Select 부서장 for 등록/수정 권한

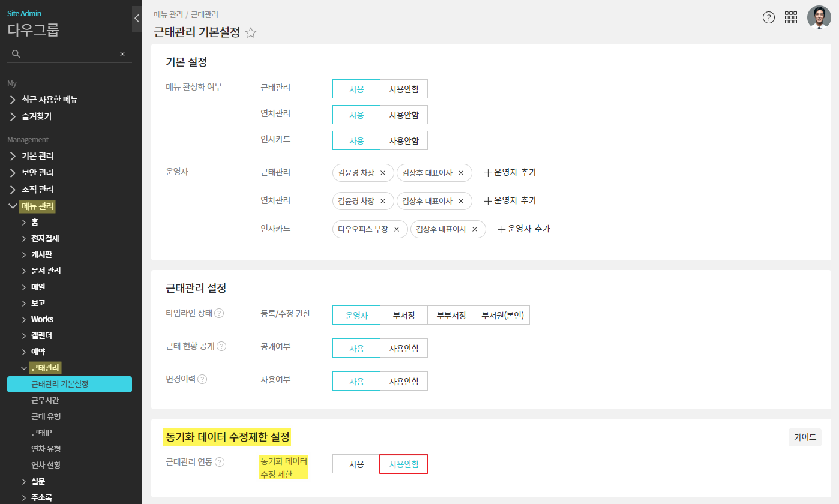point(404,316)
